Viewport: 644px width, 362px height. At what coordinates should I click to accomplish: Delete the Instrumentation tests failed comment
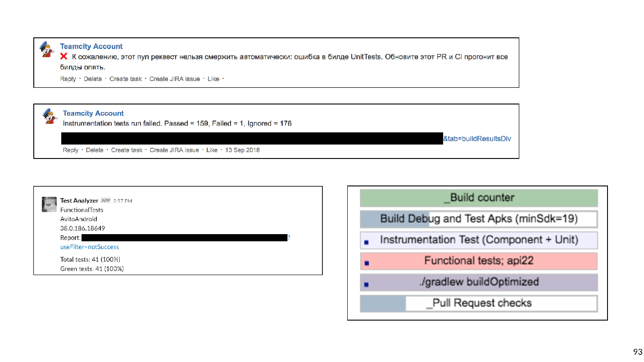click(95, 150)
